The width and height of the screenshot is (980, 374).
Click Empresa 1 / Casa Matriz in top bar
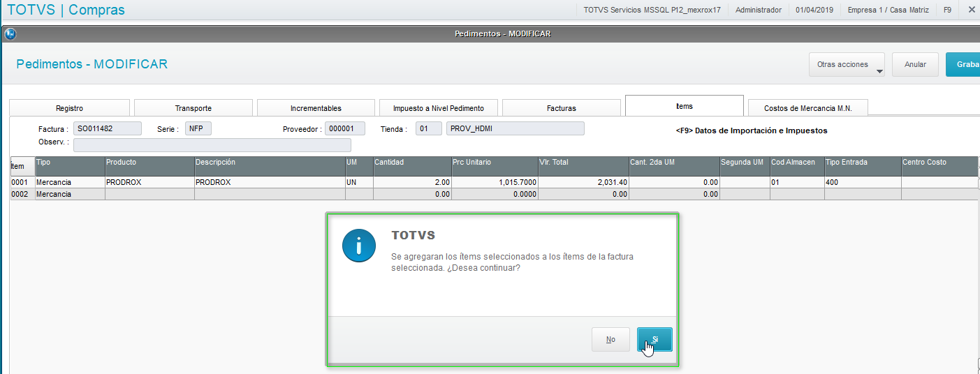(x=886, y=10)
